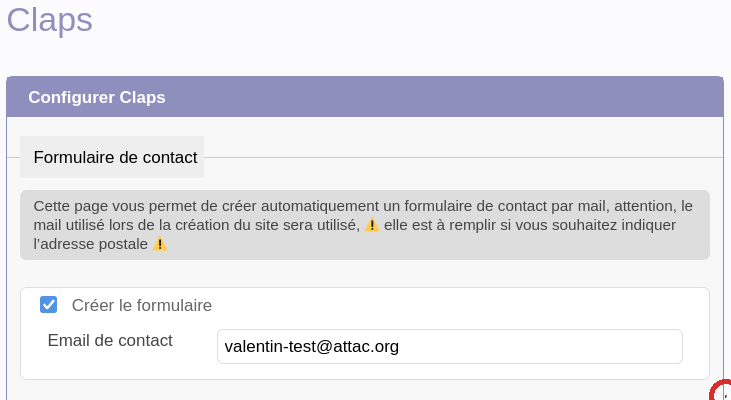Click the warning icon after "sera utilisé"
The image size is (731, 400).
[x=372, y=225]
